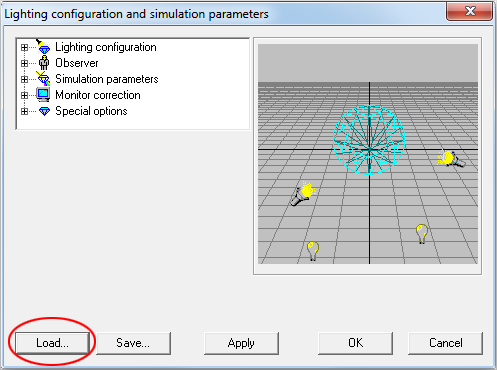Expand the Special options node
This screenshot has width=497, height=370.
[24, 111]
